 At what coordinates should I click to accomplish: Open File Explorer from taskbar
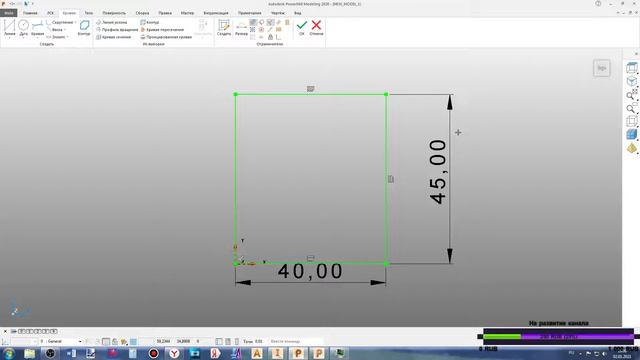(29, 353)
